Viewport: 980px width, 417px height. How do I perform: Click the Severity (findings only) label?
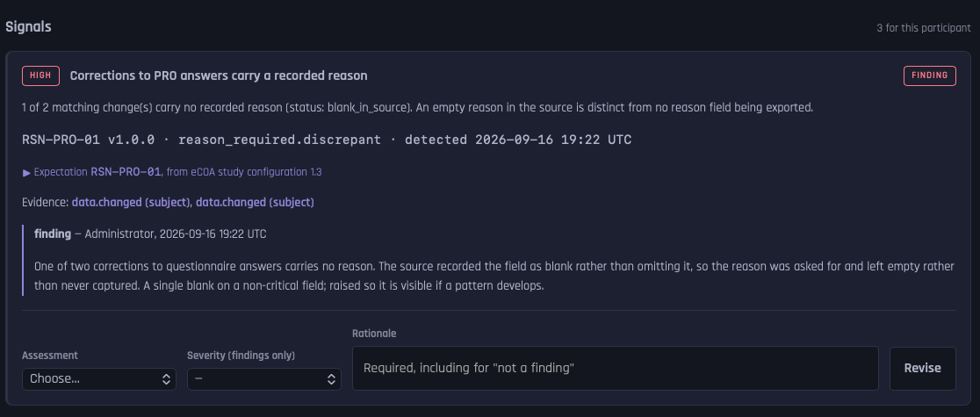[241, 355]
